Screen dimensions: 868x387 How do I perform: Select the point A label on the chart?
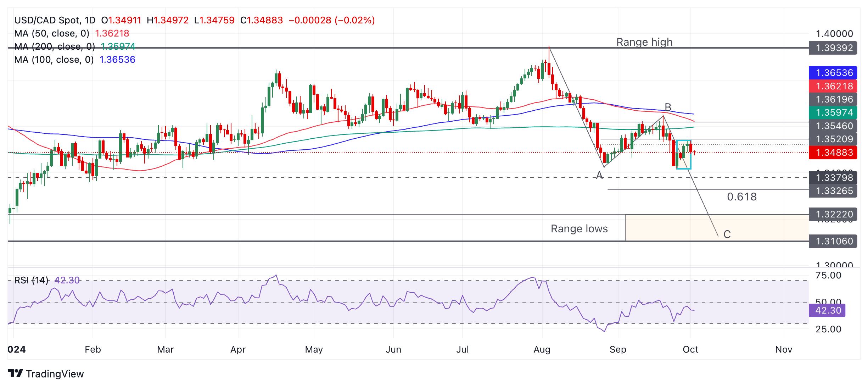pyautogui.click(x=599, y=175)
